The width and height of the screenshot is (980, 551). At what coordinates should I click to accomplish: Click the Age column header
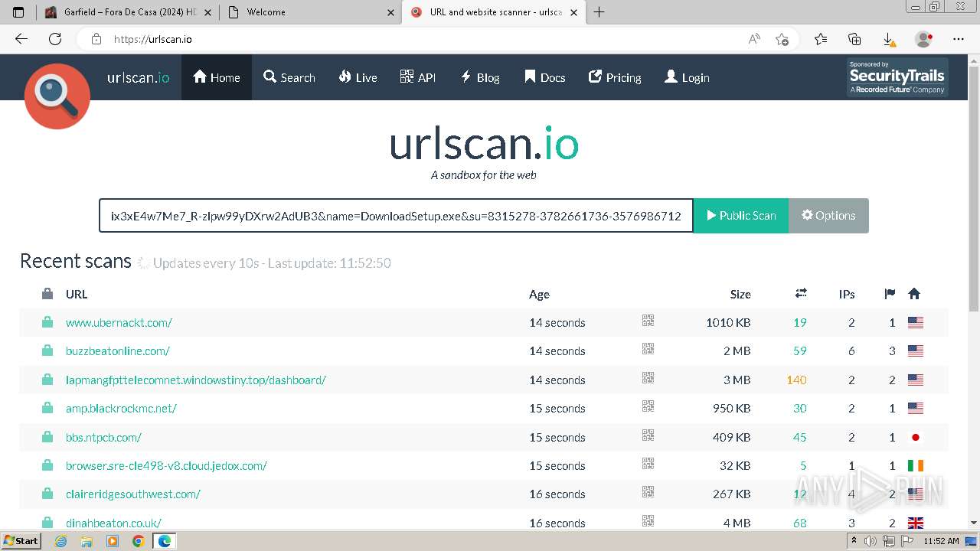coord(539,295)
